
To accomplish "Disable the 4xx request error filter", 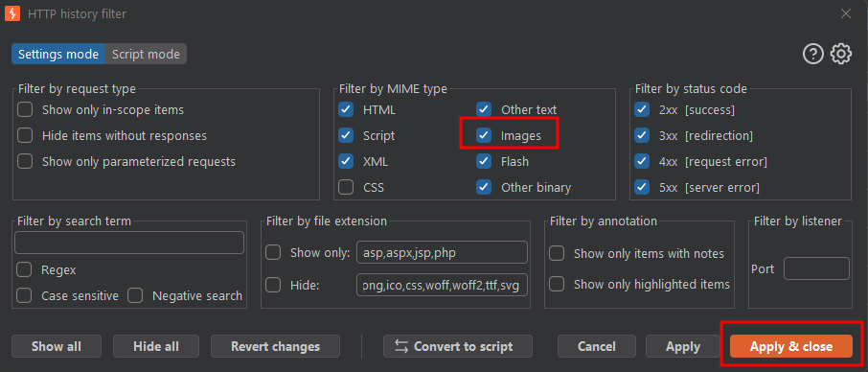I will pos(642,161).
